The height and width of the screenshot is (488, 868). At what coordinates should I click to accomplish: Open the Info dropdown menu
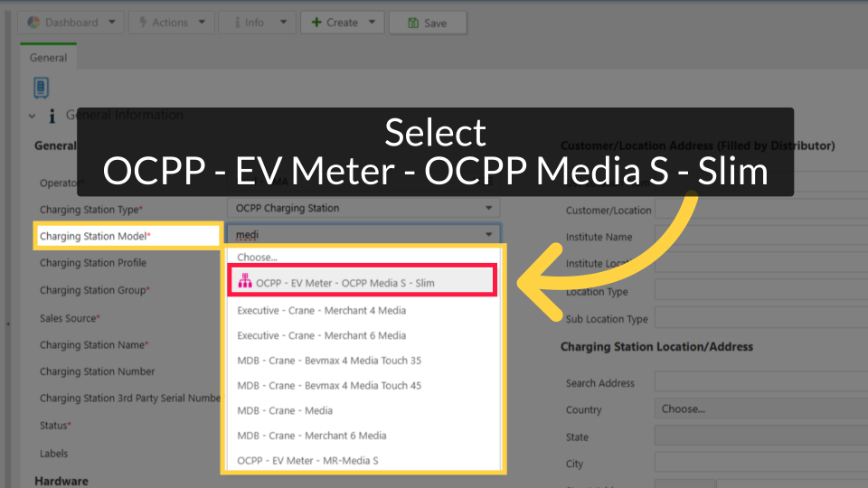tap(257, 23)
